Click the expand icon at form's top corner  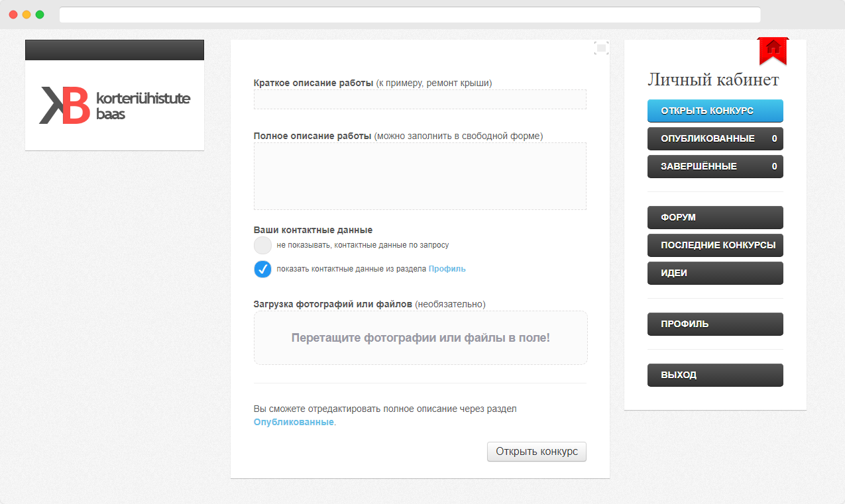(x=601, y=48)
